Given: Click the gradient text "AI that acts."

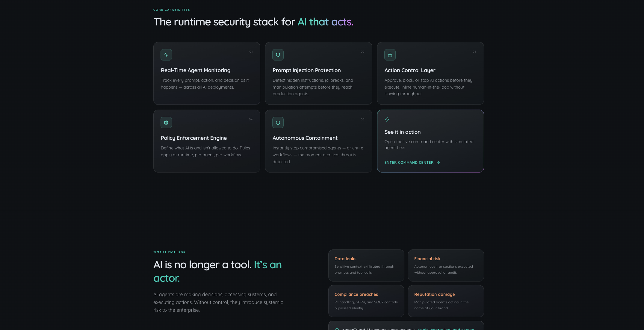Looking at the screenshot, I should point(325,22).
